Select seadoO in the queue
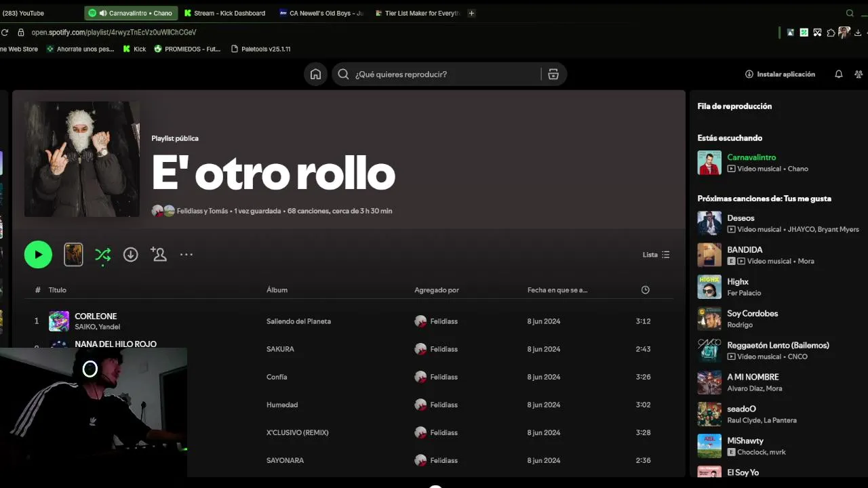 (741, 409)
